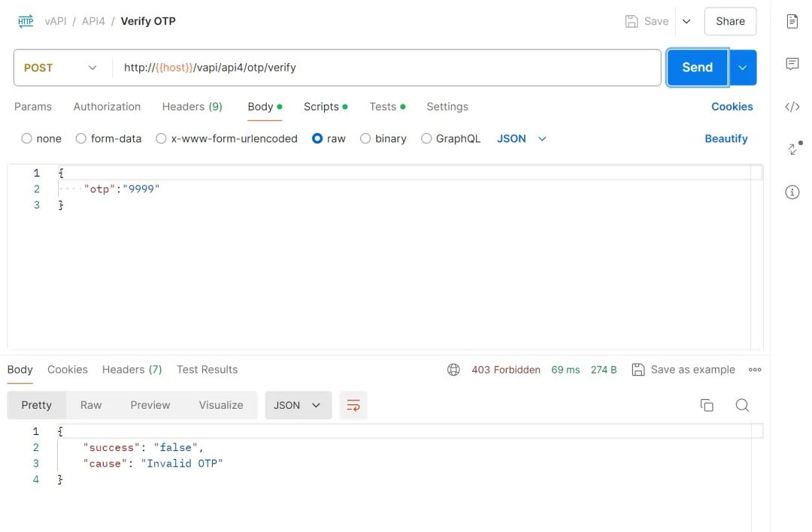812x532 pixels.
Task: Switch to the Params tab
Action: [x=33, y=107]
